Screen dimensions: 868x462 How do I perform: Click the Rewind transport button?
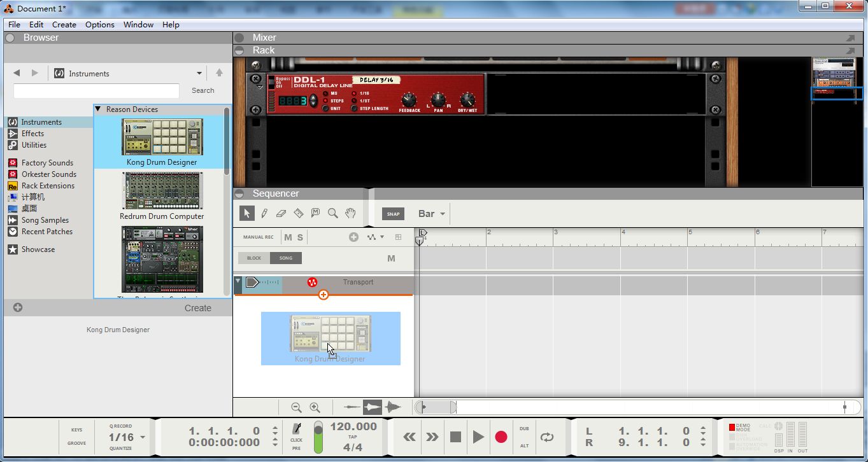(409, 437)
